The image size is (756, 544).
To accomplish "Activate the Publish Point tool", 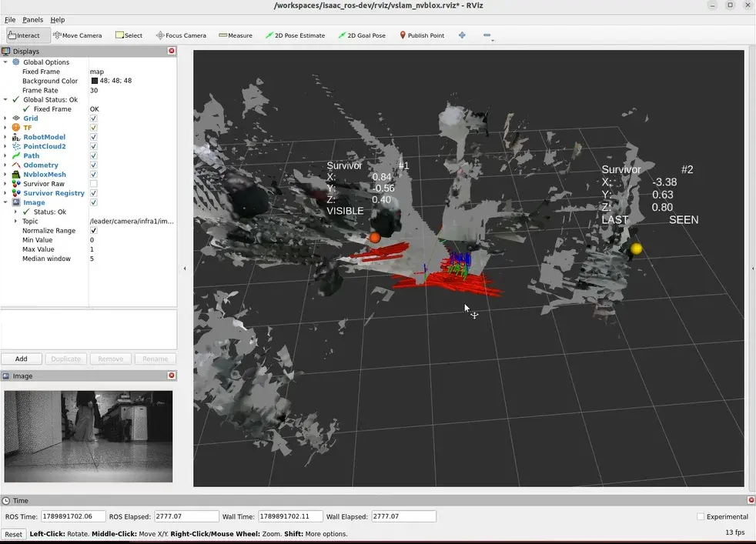I will point(422,35).
